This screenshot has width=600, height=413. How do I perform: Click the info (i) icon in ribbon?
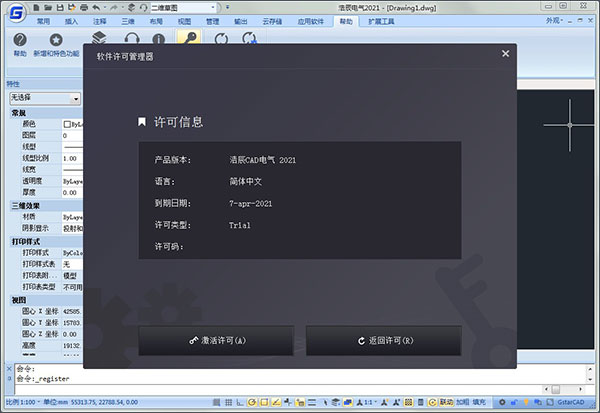point(158,38)
